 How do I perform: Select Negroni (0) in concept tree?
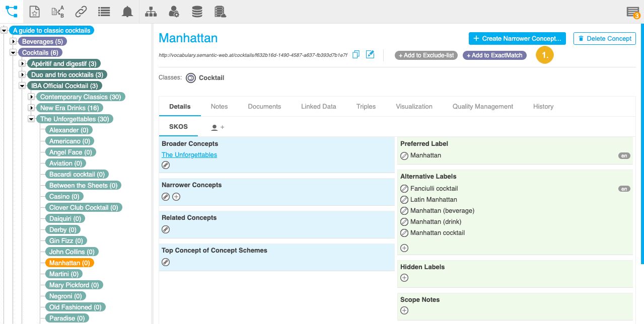click(x=65, y=296)
